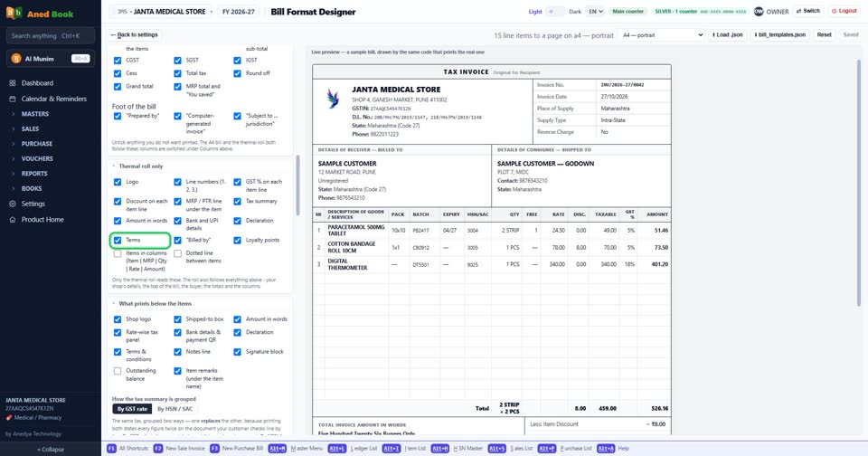868x456 pixels.
Task: Select the By HSN / SAC grouping tab
Action: 175,409
